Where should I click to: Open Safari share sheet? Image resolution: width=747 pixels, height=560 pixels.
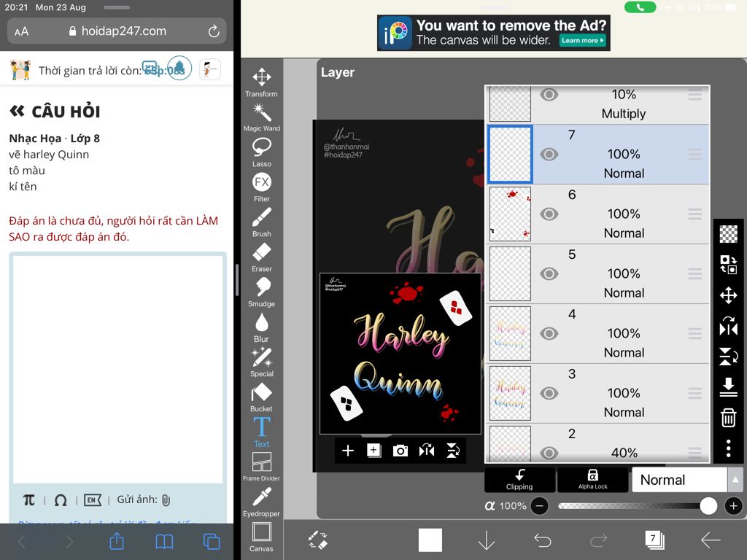117,542
